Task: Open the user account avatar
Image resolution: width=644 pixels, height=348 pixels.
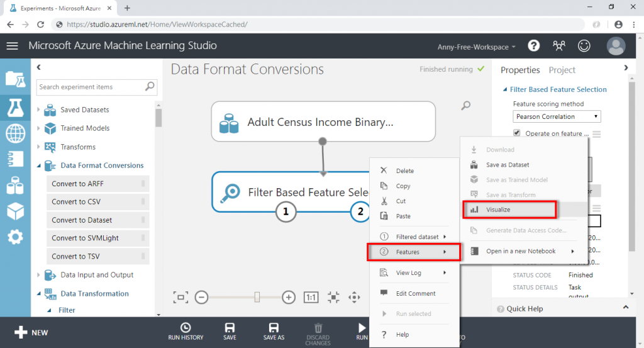Action: pyautogui.click(x=616, y=45)
